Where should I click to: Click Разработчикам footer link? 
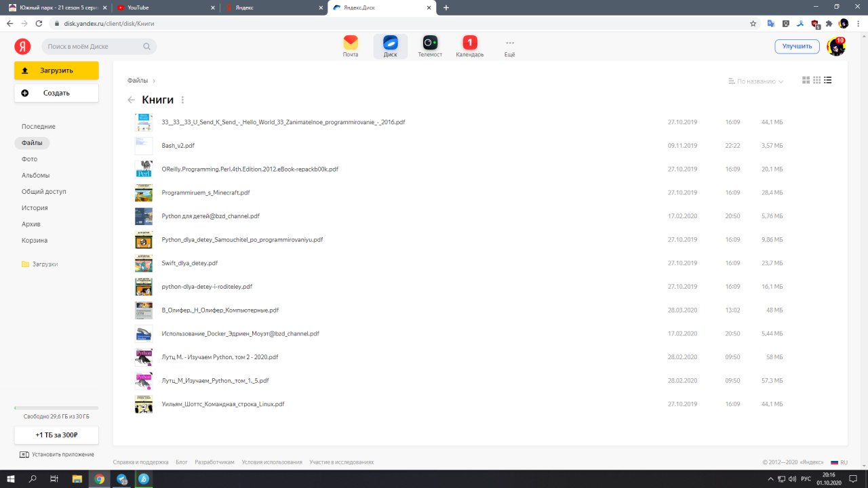click(214, 462)
